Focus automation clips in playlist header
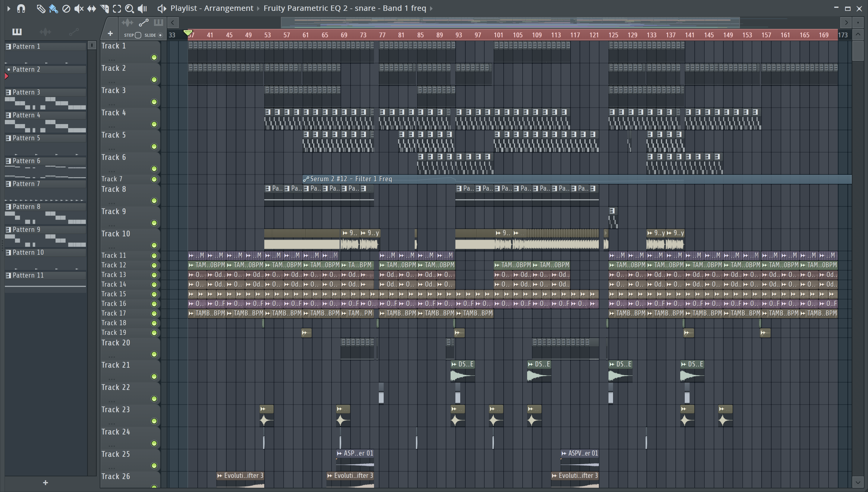 [144, 23]
